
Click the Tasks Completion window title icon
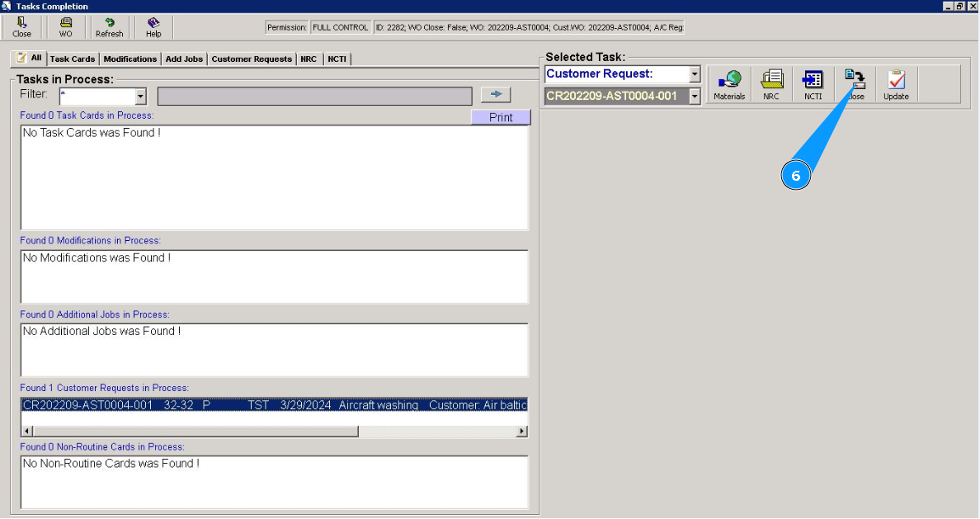pos(7,7)
